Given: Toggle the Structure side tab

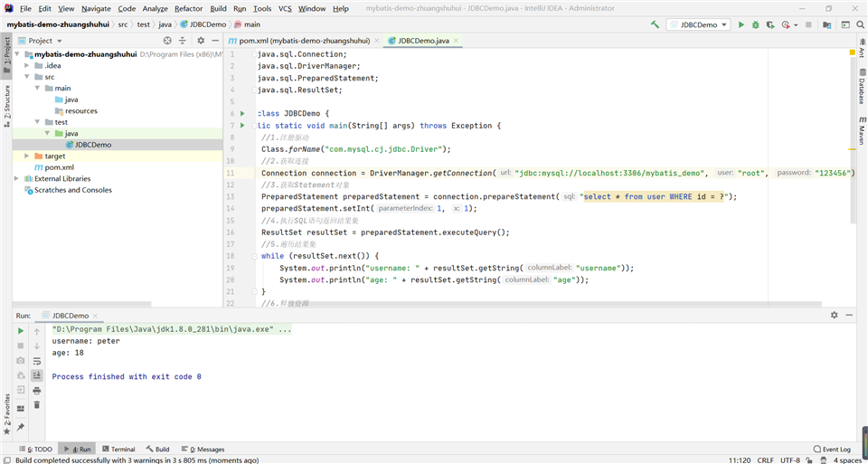Looking at the screenshot, I should click(x=6, y=107).
